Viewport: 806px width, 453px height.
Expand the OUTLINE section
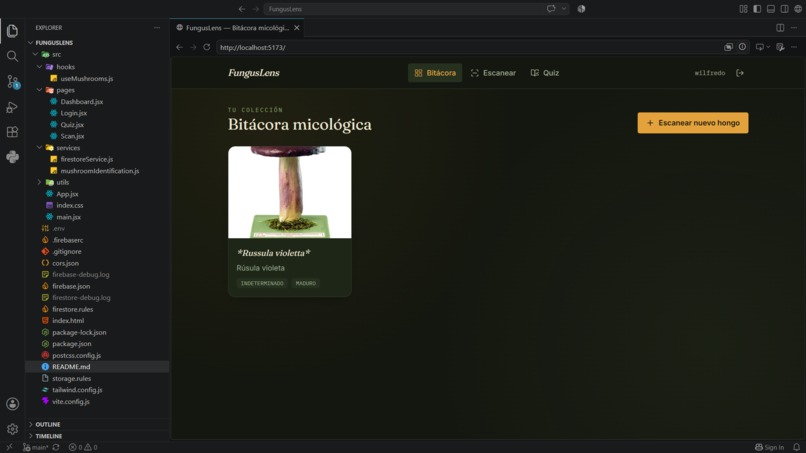pyautogui.click(x=48, y=424)
